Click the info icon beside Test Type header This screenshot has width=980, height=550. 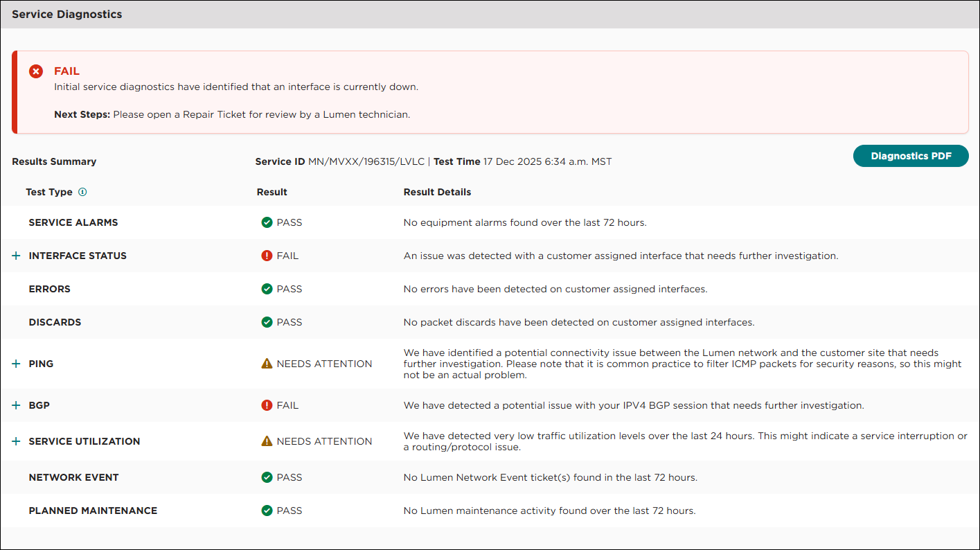coord(82,192)
